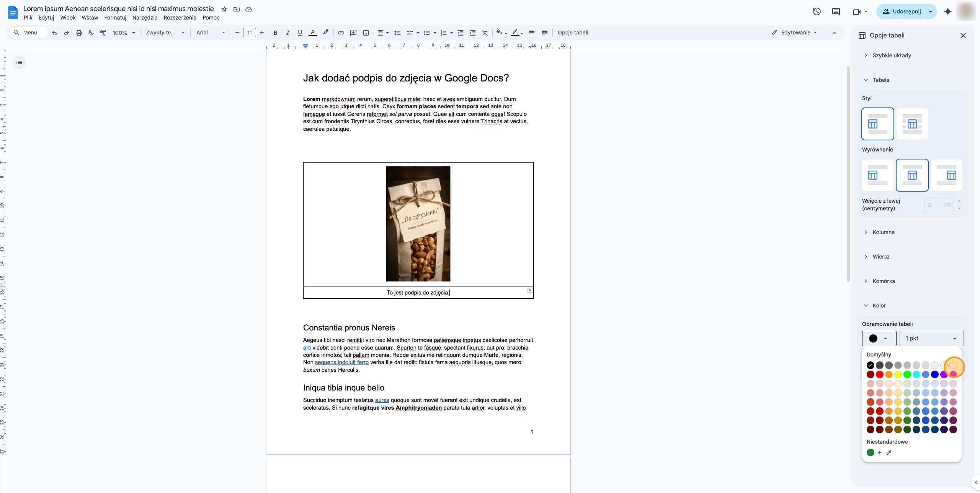Click the Opcje tabeli toolbar button
980x493 pixels.
pyautogui.click(x=573, y=33)
